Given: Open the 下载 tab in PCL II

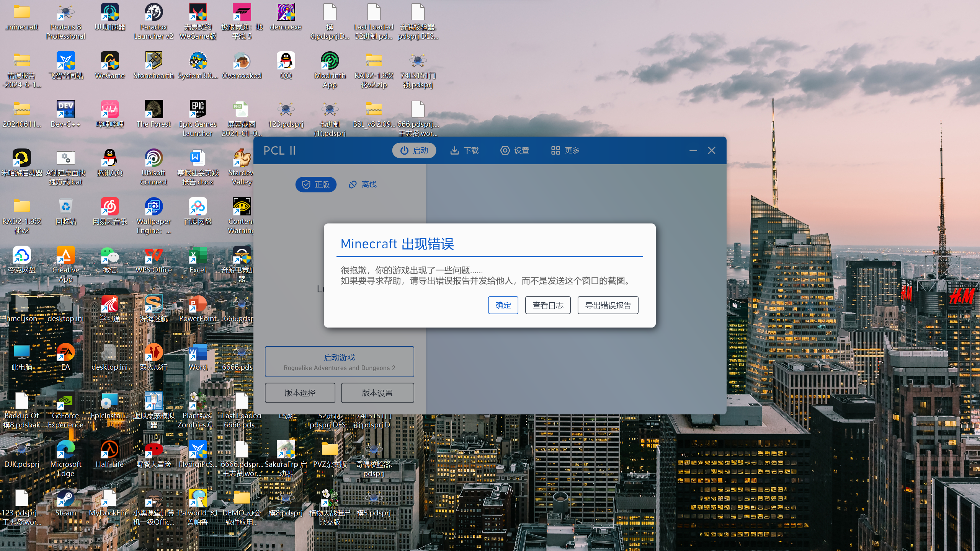Looking at the screenshot, I should tap(464, 150).
